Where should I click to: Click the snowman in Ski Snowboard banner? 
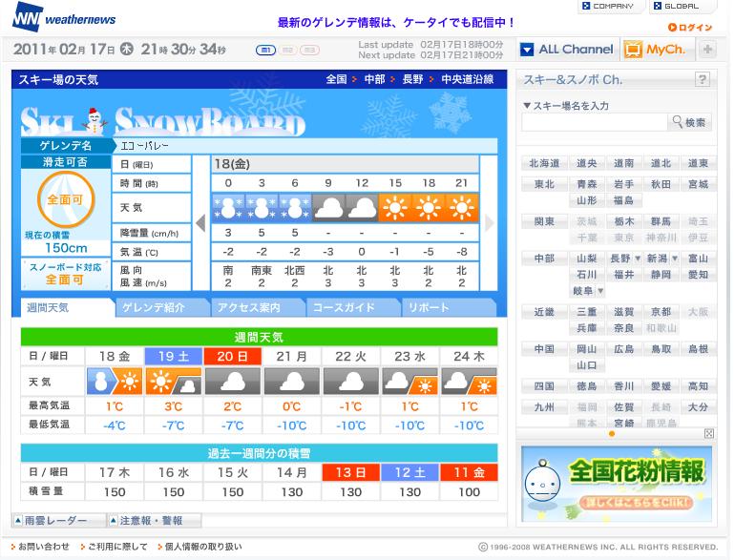[94, 120]
